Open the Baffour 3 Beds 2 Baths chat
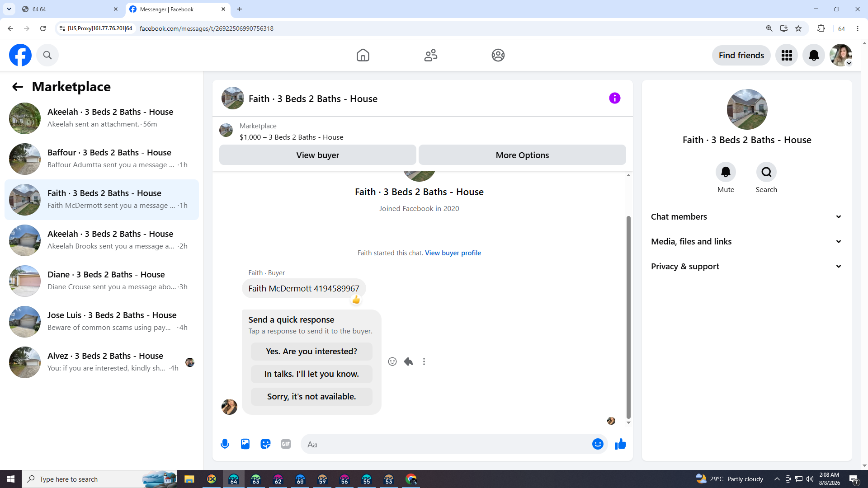 click(102, 159)
